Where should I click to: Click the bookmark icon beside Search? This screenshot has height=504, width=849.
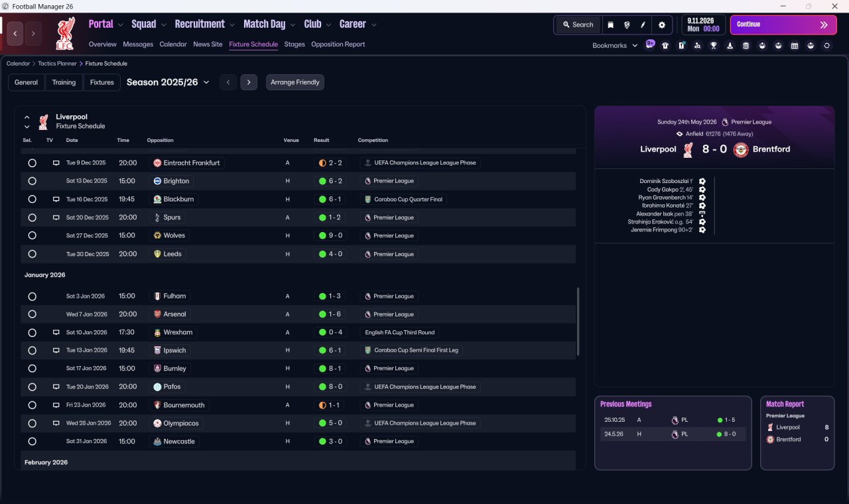(610, 25)
